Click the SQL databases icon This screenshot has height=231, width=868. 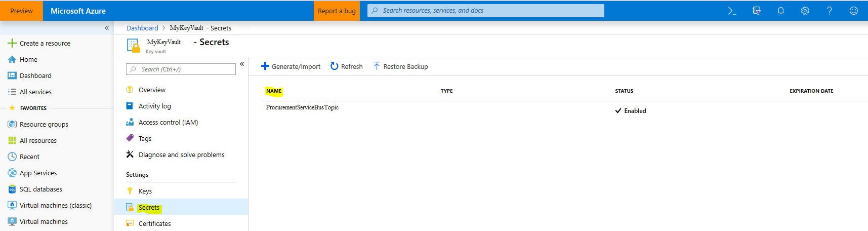pos(12,189)
